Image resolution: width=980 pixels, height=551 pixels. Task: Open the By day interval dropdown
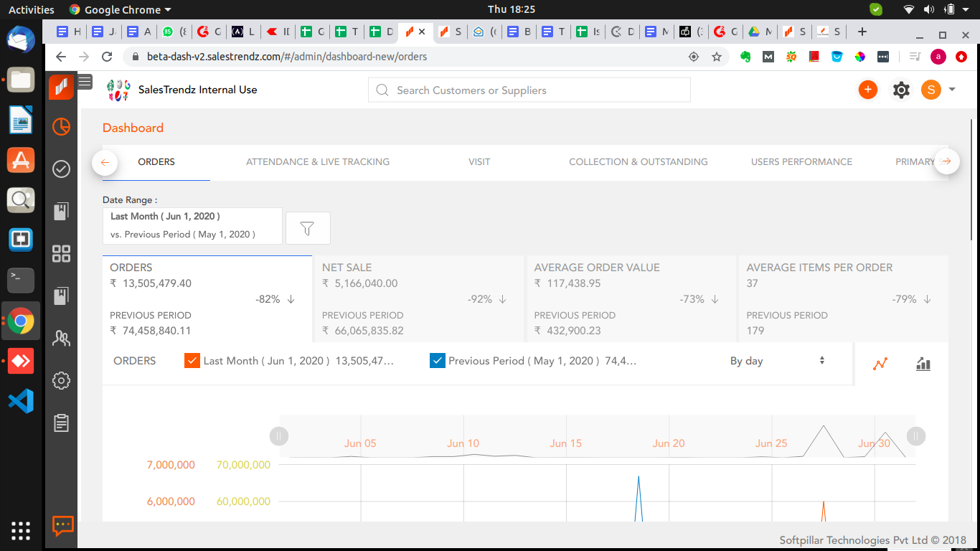[778, 361]
